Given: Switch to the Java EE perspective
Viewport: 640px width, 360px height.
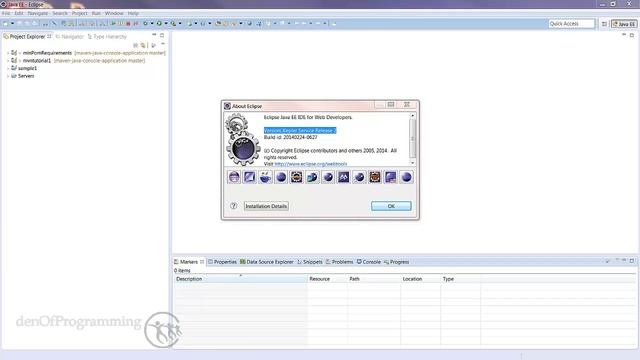Looking at the screenshot, I should click(x=624, y=24).
